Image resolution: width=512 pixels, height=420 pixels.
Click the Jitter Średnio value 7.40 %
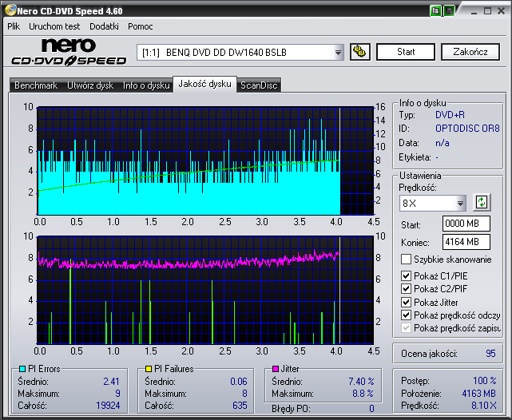point(361,382)
